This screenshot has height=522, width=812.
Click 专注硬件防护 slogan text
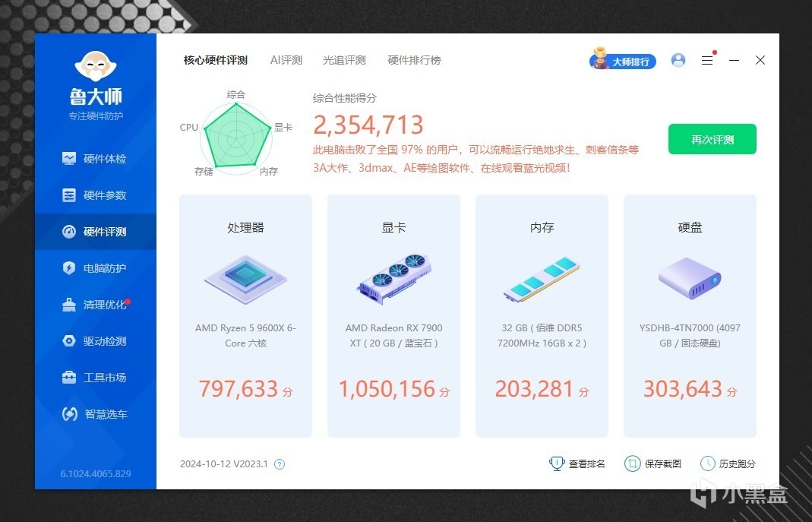96,116
